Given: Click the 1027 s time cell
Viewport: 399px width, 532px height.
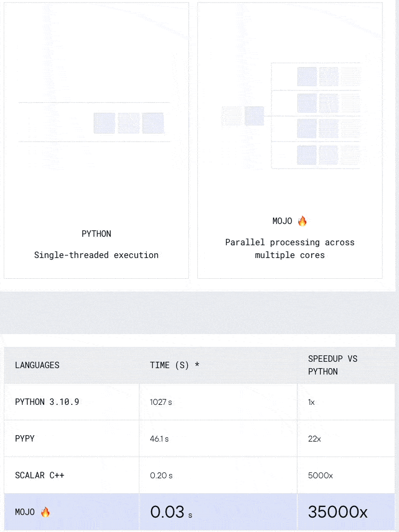Looking at the screenshot, I should [161, 402].
